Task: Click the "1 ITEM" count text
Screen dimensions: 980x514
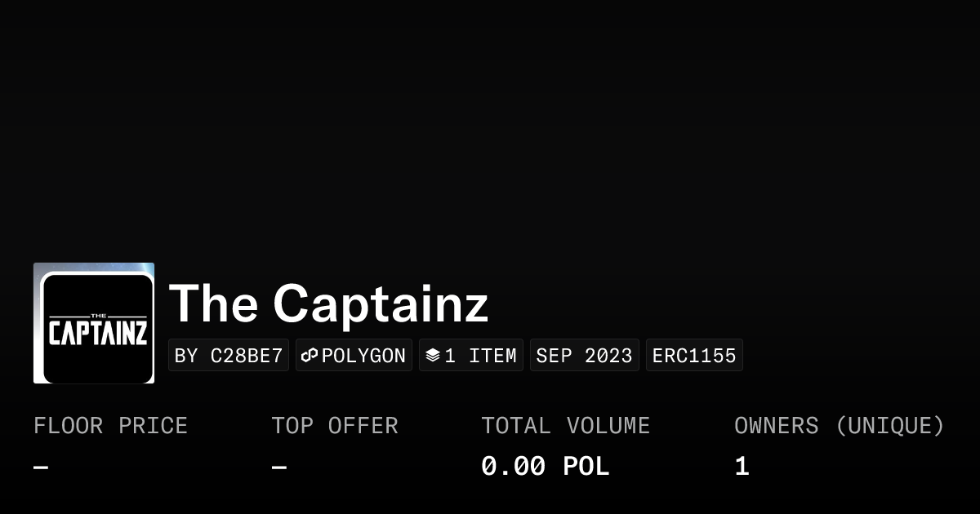Action: (480, 356)
